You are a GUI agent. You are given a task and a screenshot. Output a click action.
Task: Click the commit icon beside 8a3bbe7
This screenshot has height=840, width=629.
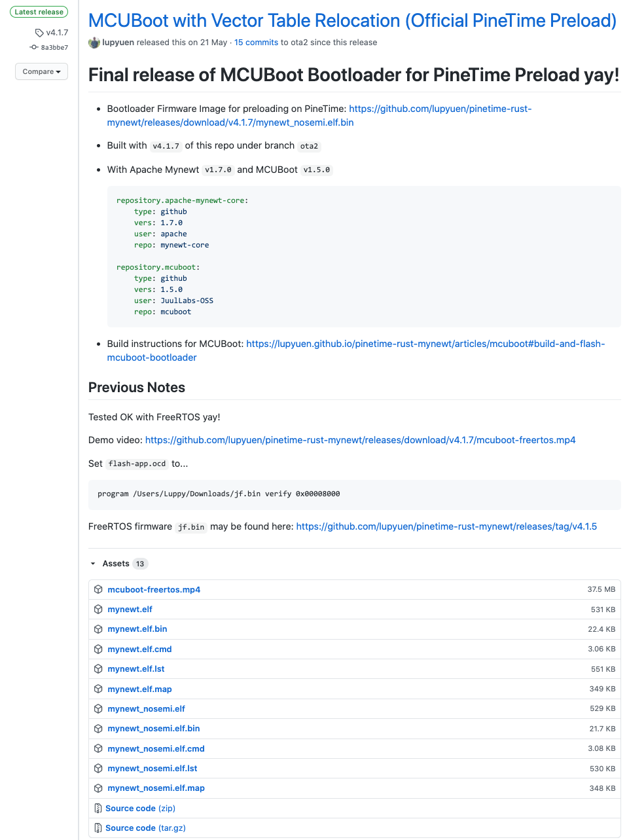34,47
